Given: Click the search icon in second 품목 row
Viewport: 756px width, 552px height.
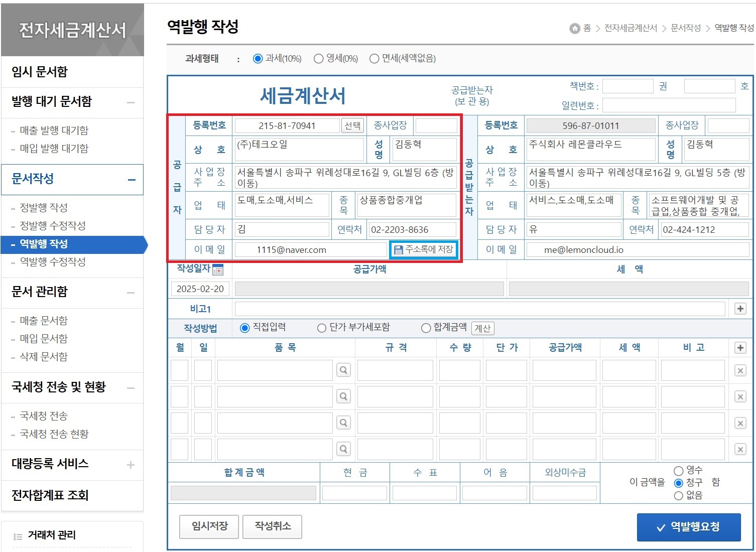Looking at the screenshot, I should coord(343,396).
